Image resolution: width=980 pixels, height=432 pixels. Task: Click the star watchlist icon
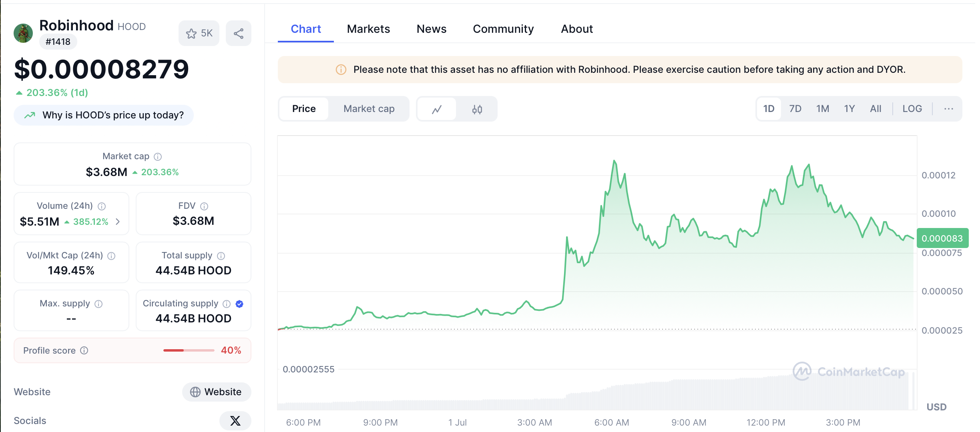coord(191,34)
